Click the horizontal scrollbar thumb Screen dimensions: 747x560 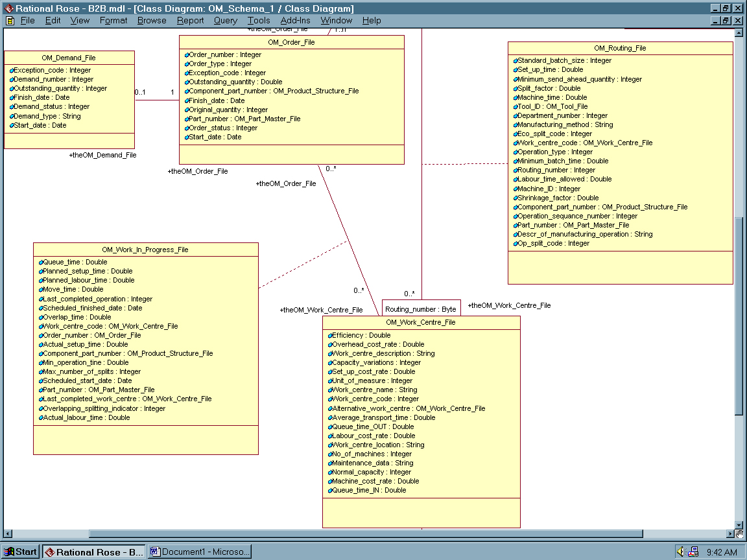click(x=366, y=534)
